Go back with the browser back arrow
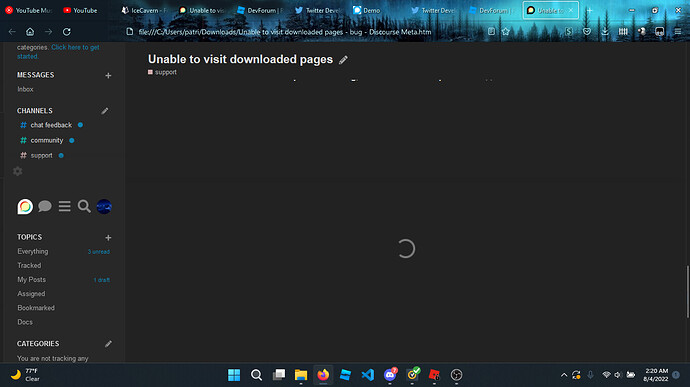Viewport: 690px width, 387px height. pos(12,32)
